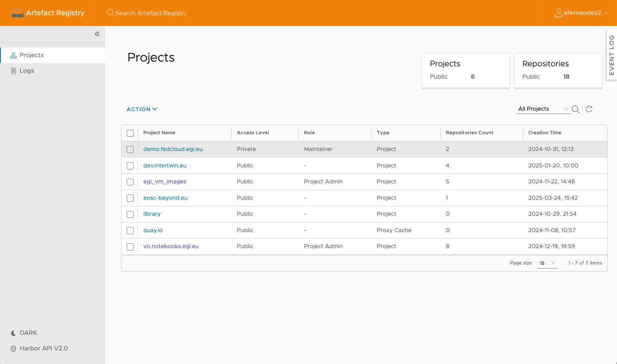
Task: Click the 'Project Admin' role for egi_vm_images
Action: 323,181
